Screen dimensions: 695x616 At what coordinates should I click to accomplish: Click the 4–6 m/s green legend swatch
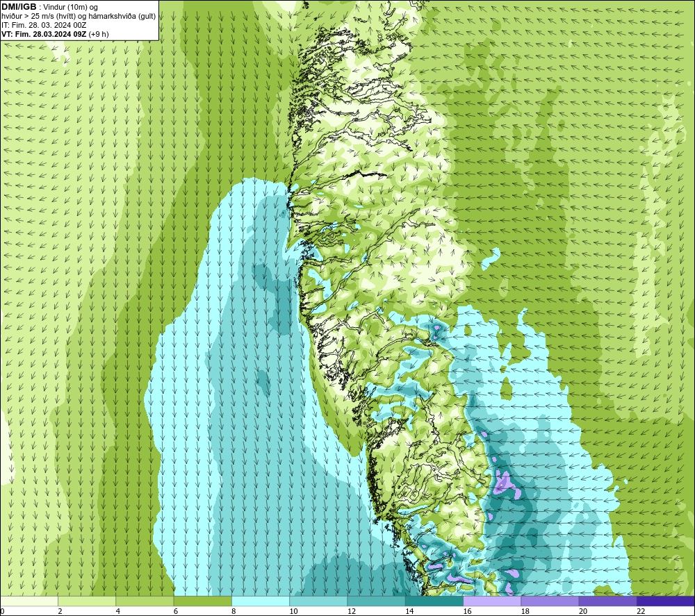(x=145, y=601)
